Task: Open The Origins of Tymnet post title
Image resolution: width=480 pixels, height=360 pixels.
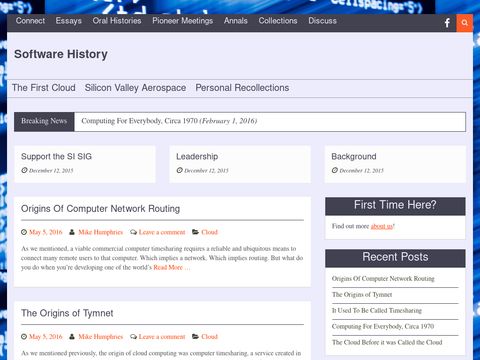Action: [x=67, y=313]
